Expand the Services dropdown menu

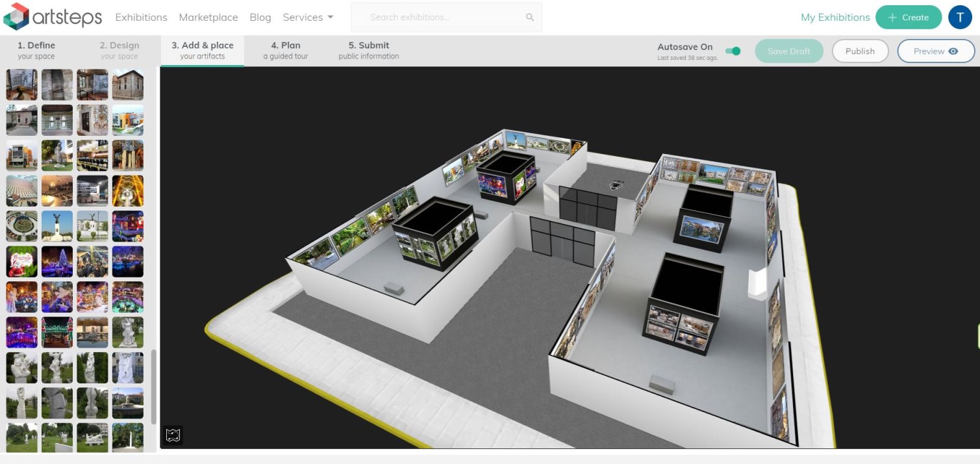308,18
